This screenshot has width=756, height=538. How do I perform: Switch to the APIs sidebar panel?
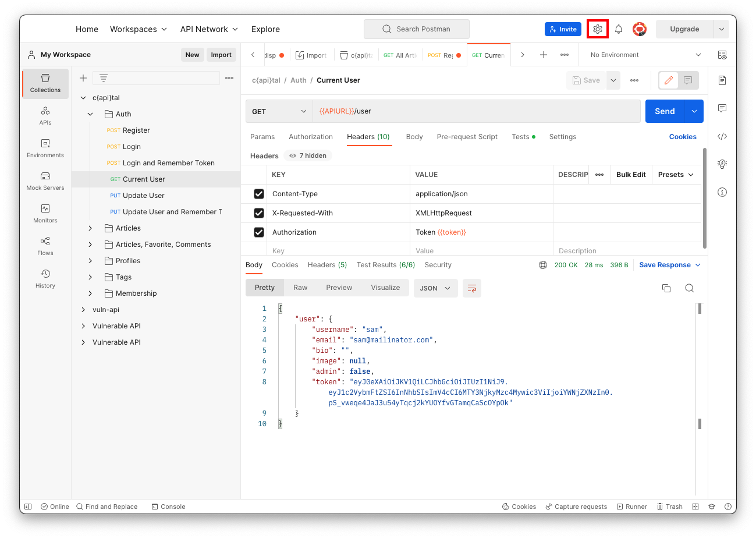pos(45,115)
